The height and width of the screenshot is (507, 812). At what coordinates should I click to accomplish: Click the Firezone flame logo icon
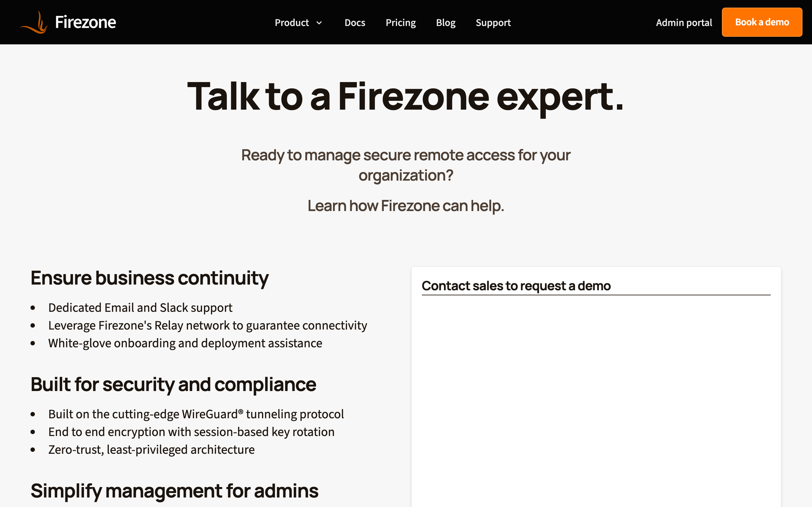coord(34,22)
